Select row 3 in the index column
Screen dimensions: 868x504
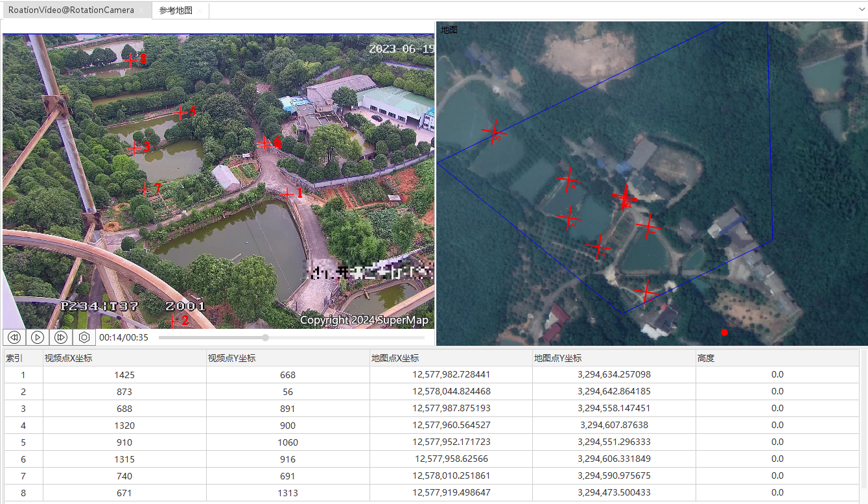(23, 409)
